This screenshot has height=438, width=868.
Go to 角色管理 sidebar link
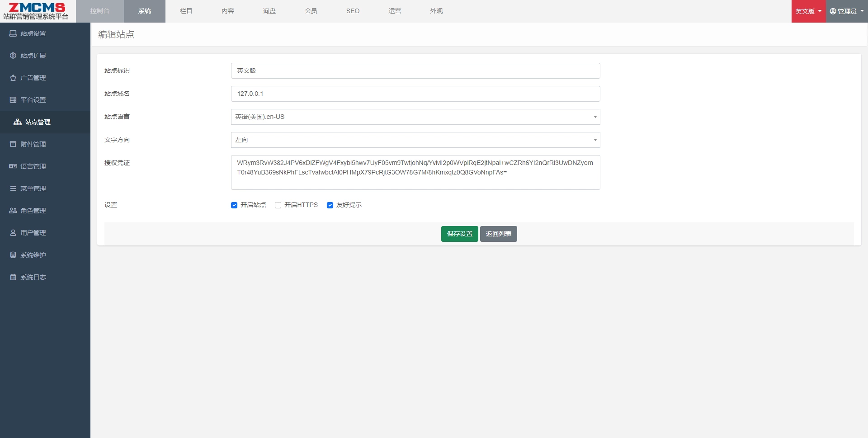click(x=45, y=211)
